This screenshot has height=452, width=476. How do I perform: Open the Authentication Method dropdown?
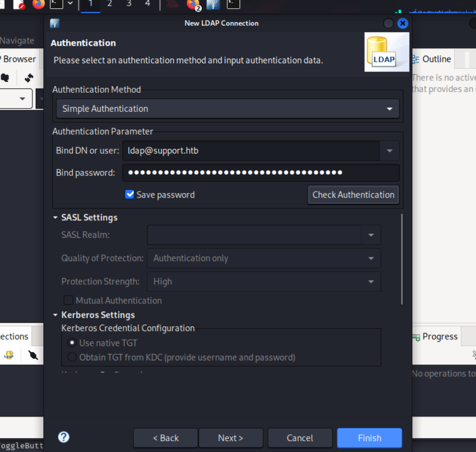[x=227, y=109]
